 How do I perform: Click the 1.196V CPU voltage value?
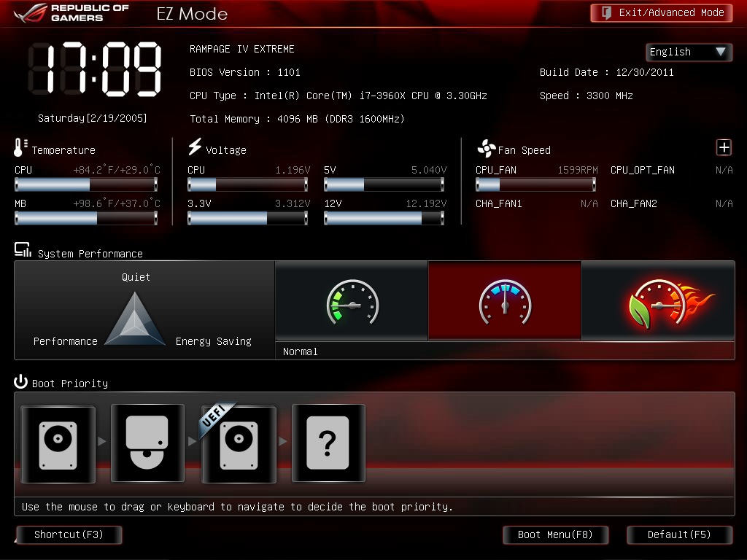pos(293,170)
